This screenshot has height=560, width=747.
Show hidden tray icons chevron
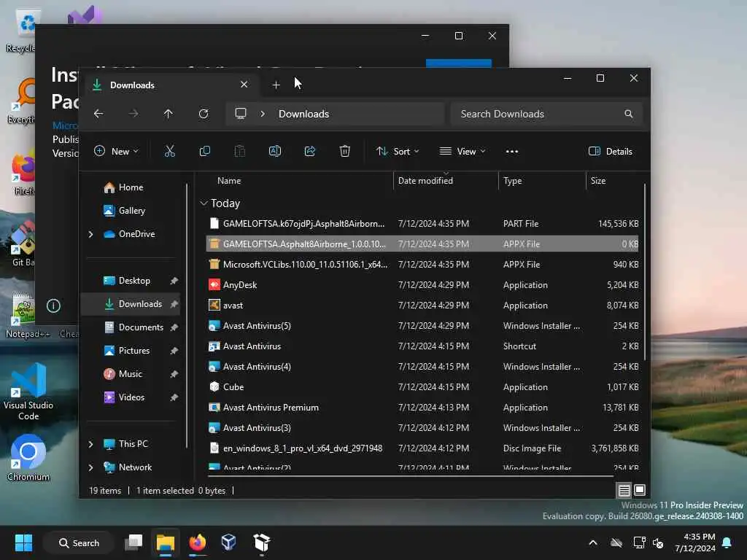pos(593,542)
